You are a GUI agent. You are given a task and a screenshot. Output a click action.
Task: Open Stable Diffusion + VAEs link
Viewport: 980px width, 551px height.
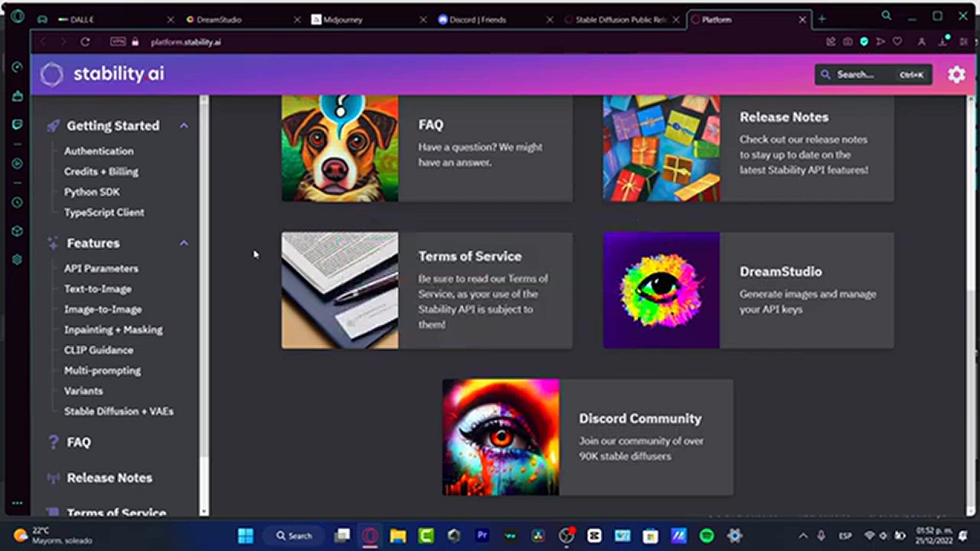tap(119, 411)
